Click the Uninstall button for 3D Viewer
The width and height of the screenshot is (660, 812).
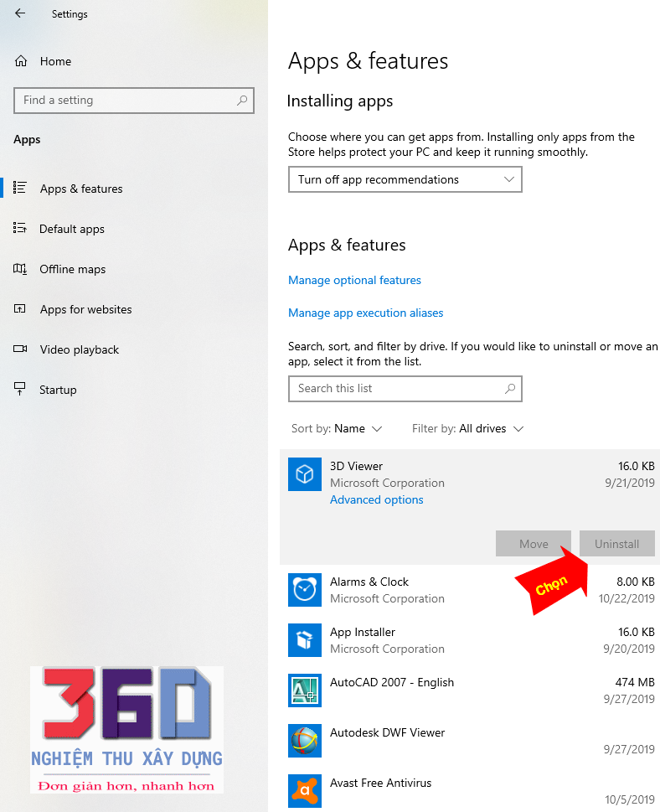click(617, 544)
